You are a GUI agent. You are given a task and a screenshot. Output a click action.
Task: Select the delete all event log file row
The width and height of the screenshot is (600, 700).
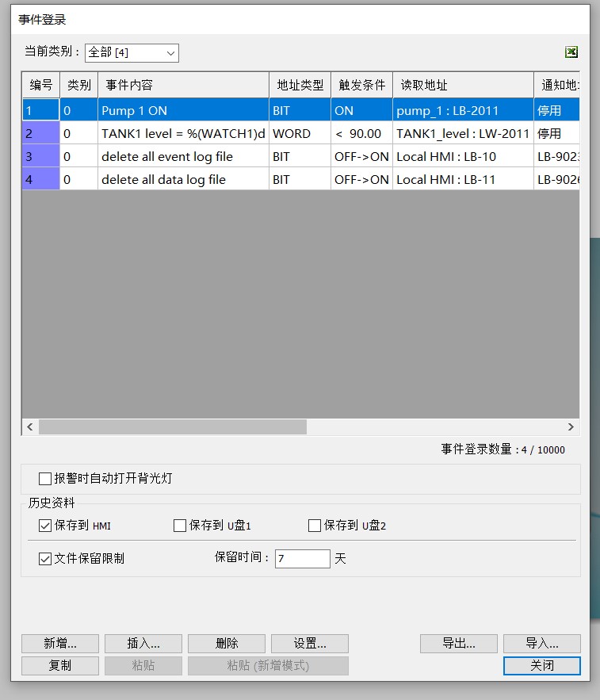click(182, 157)
